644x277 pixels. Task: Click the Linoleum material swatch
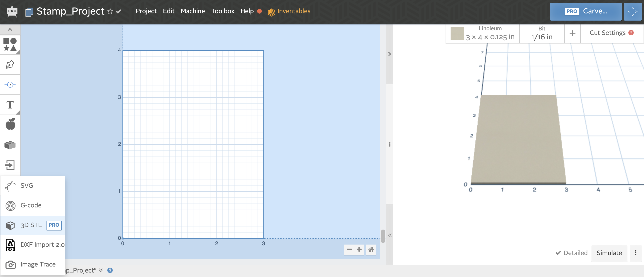tap(457, 33)
